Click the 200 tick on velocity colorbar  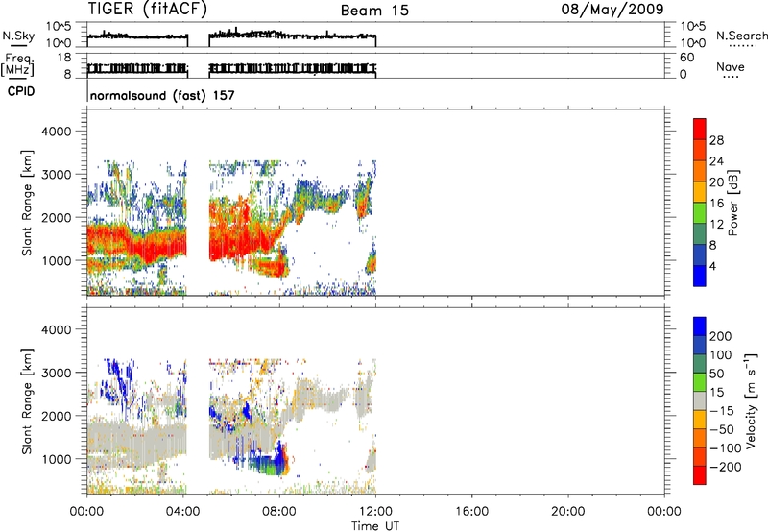tap(721, 336)
